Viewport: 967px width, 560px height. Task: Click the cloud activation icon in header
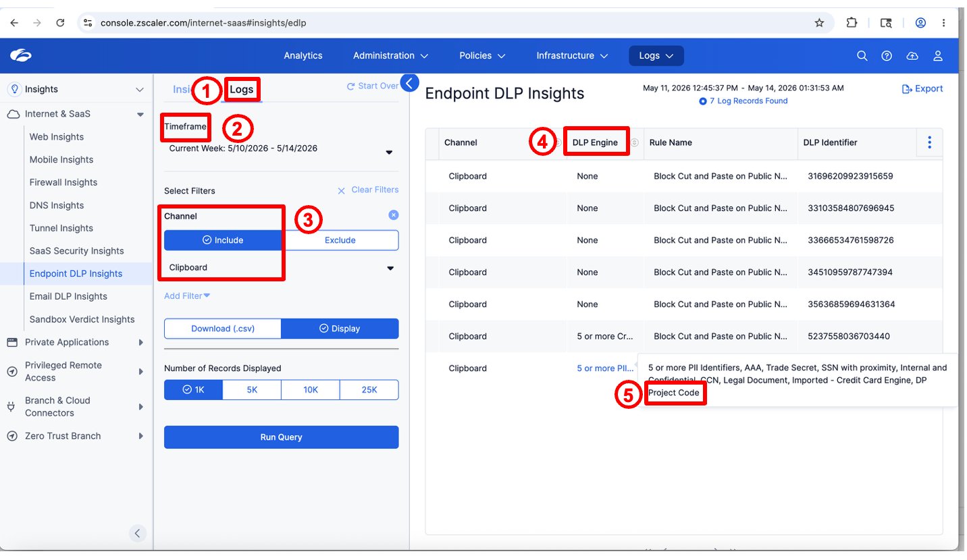[912, 56]
